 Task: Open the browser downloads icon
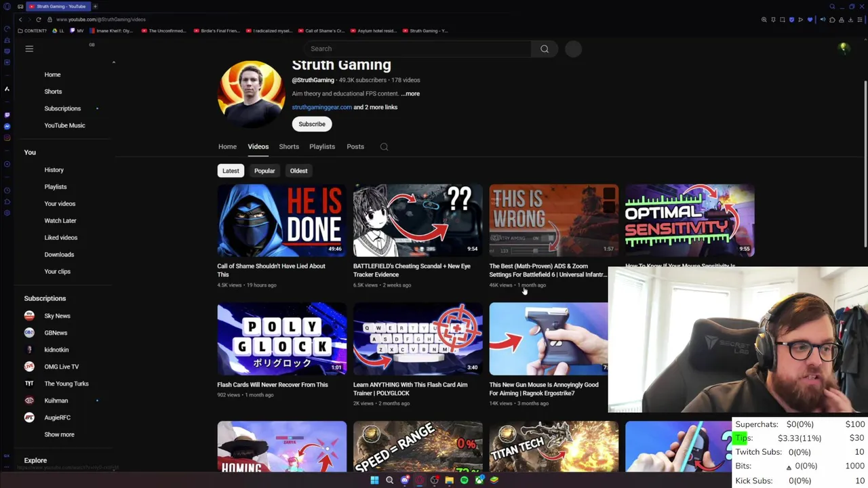coord(850,20)
